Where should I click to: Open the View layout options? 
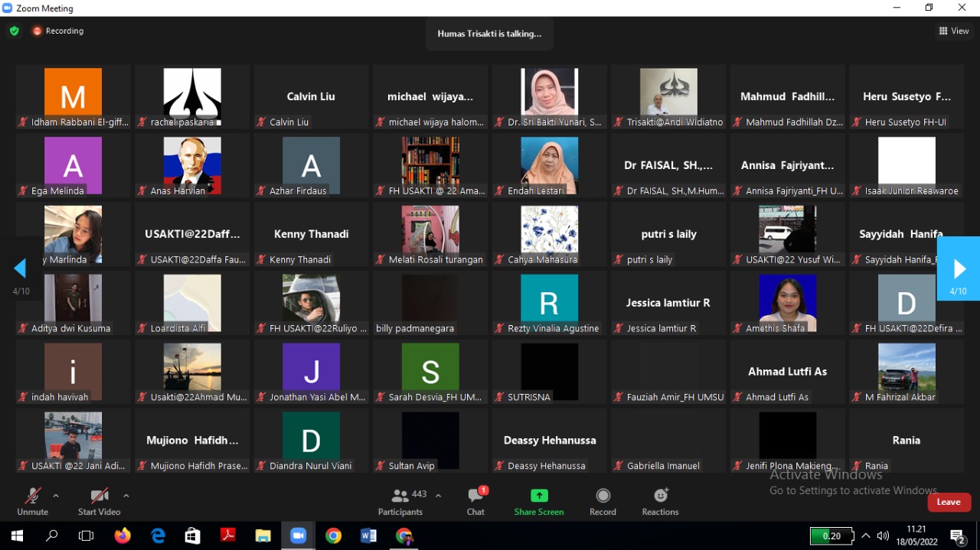[x=953, y=31]
